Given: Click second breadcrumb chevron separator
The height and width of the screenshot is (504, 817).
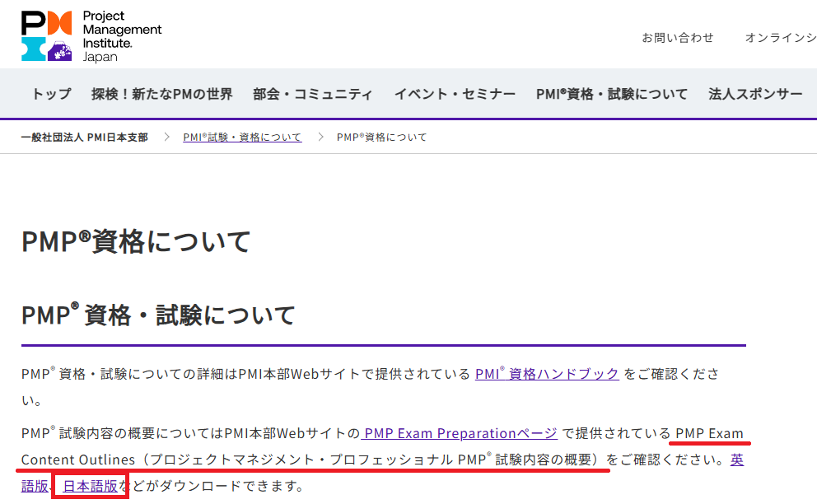Looking at the screenshot, I should (x=320, y=138).
